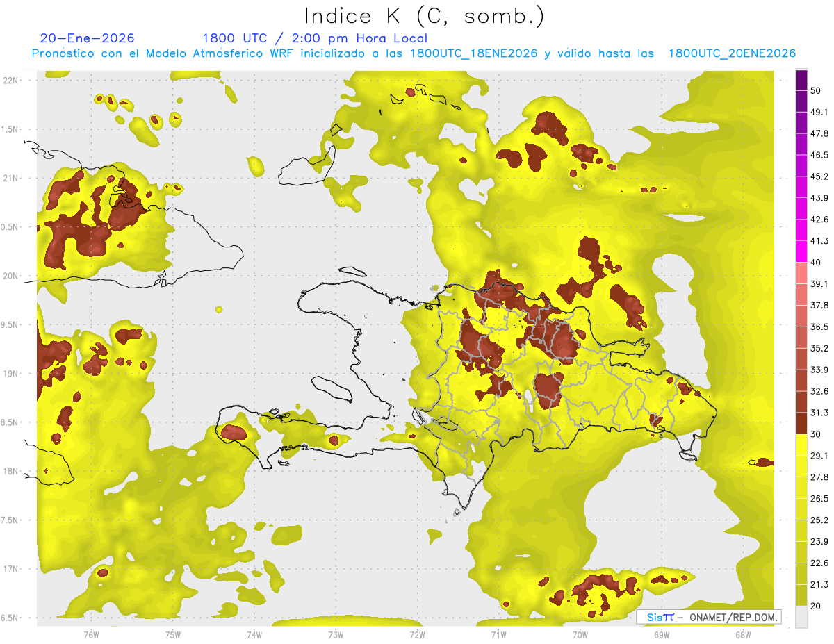Image resolution: width=834 pixels, height=644 pixels.
Task: Click the "45.2" color scale value
Action: (x=819, y=176)
